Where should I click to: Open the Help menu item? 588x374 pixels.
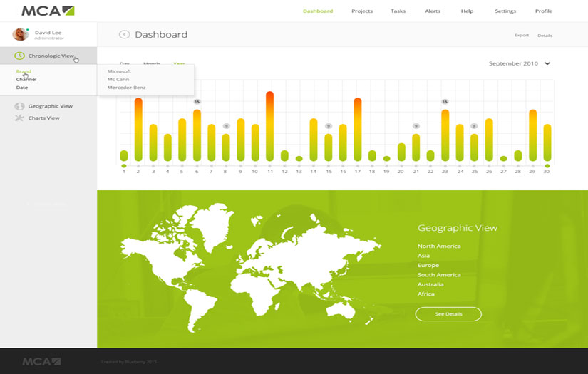[x=467, y=11]
